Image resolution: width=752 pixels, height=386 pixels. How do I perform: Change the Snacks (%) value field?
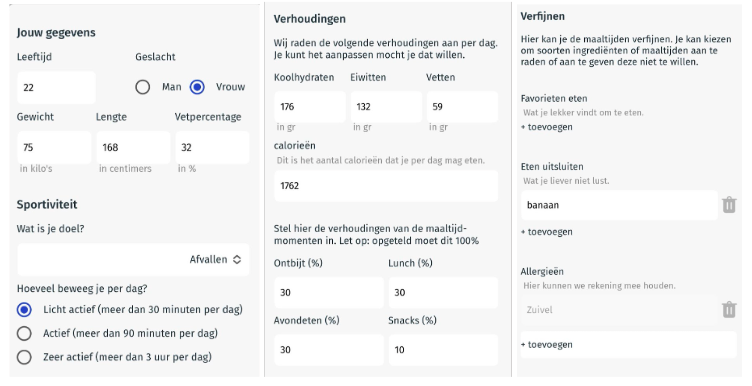(443, 350)
